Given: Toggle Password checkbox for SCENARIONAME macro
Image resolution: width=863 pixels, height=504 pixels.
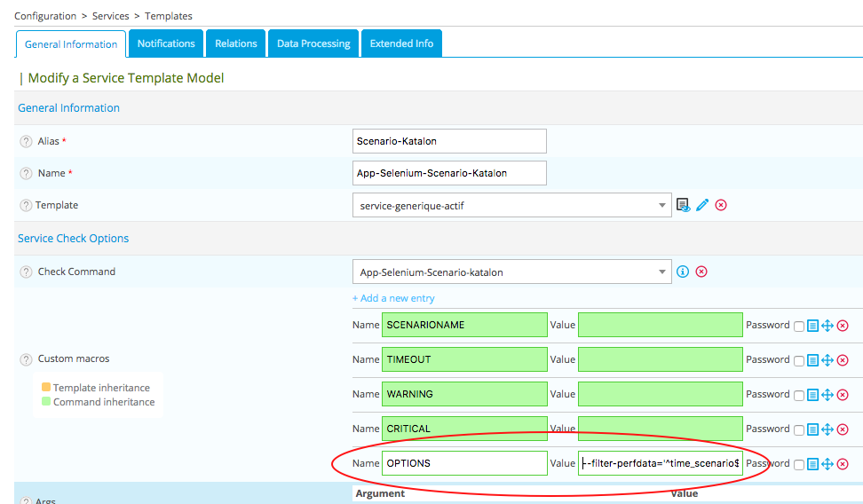Looking at the screenshot, I should click(x=799, y=326).
